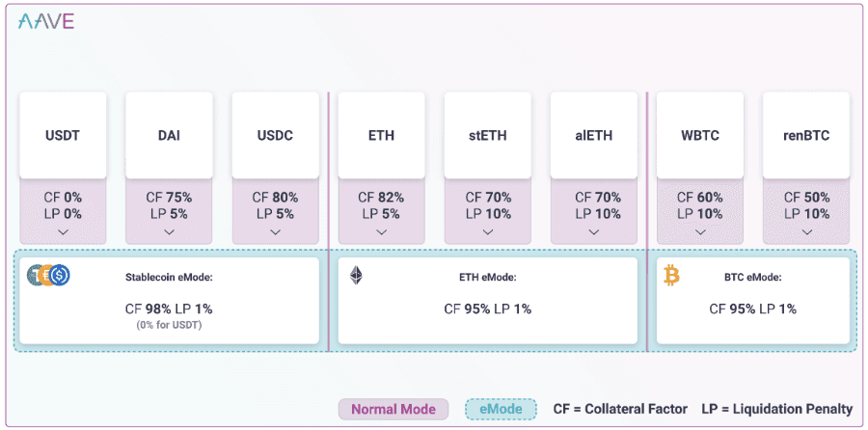Click the eMode legend badge
Image resolution: width=868 pixels, height=430 pixels.
[501, 409]
